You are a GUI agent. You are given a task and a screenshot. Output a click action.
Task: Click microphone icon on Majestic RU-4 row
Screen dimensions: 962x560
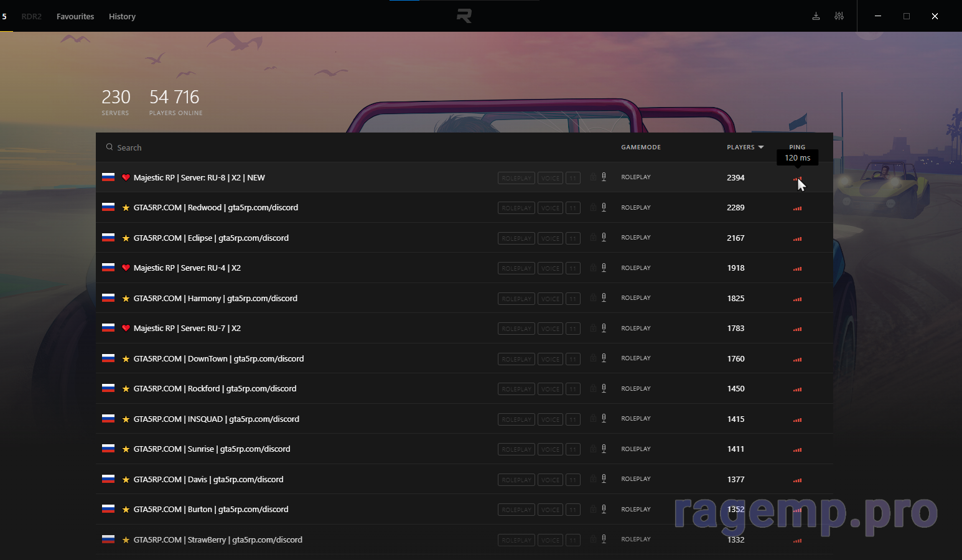[604, 268]
